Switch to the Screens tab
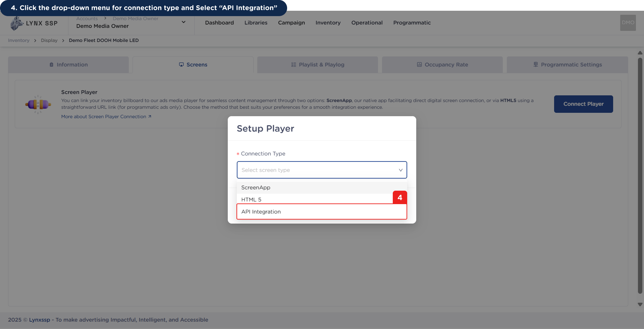 click(x=193, y=64)
